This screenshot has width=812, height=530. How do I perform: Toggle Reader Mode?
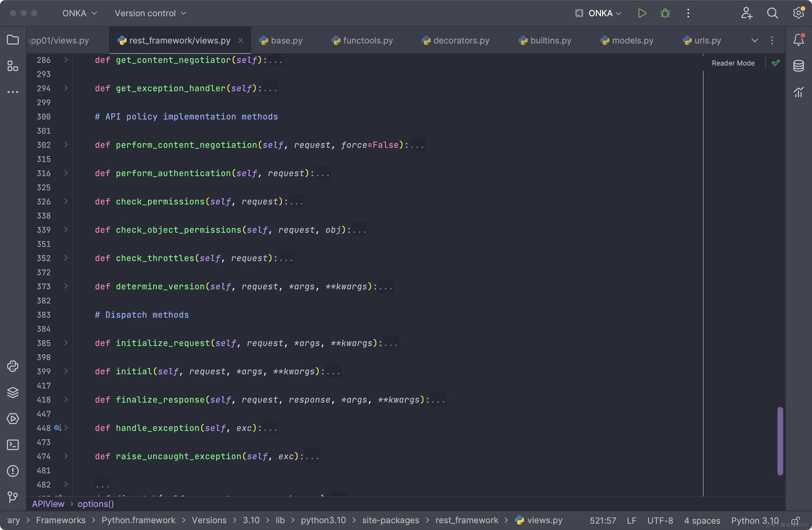[733, 63]
